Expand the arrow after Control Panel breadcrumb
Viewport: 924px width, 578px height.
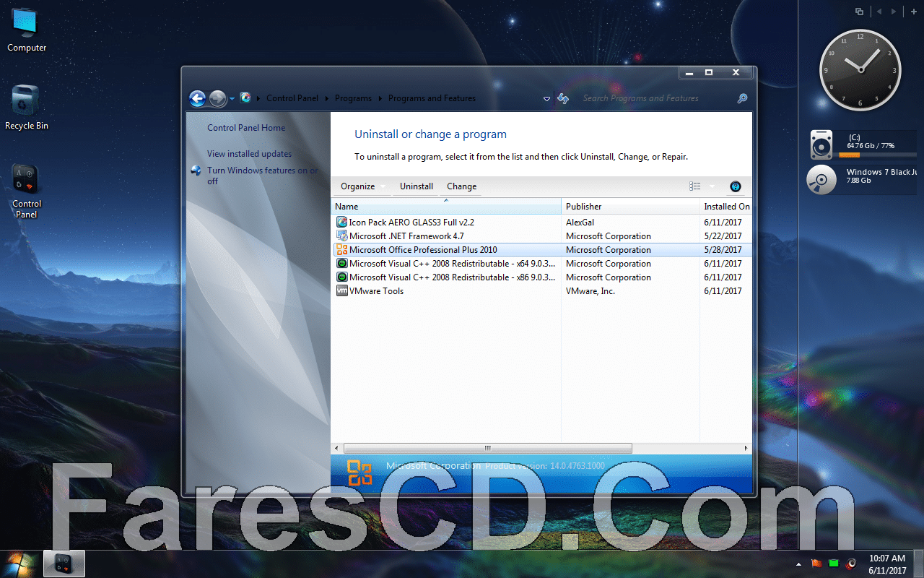(326, 98)
